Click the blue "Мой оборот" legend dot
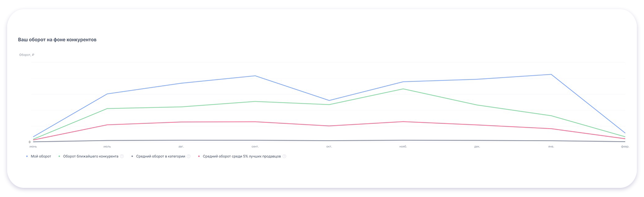The height and width of the screenshot is (197, 644). [27, 157]
